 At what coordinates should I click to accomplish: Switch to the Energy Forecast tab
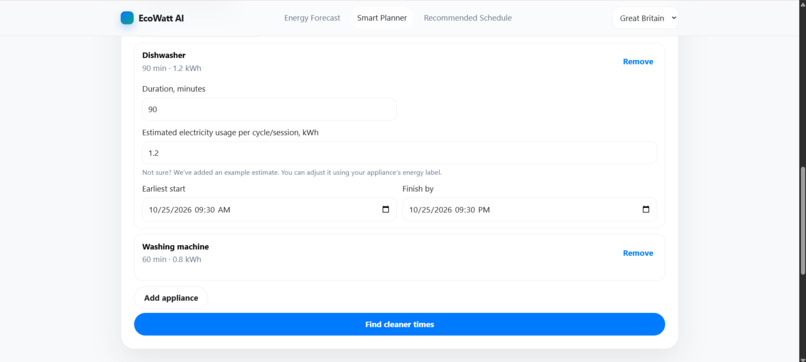(x=312, y=18)
